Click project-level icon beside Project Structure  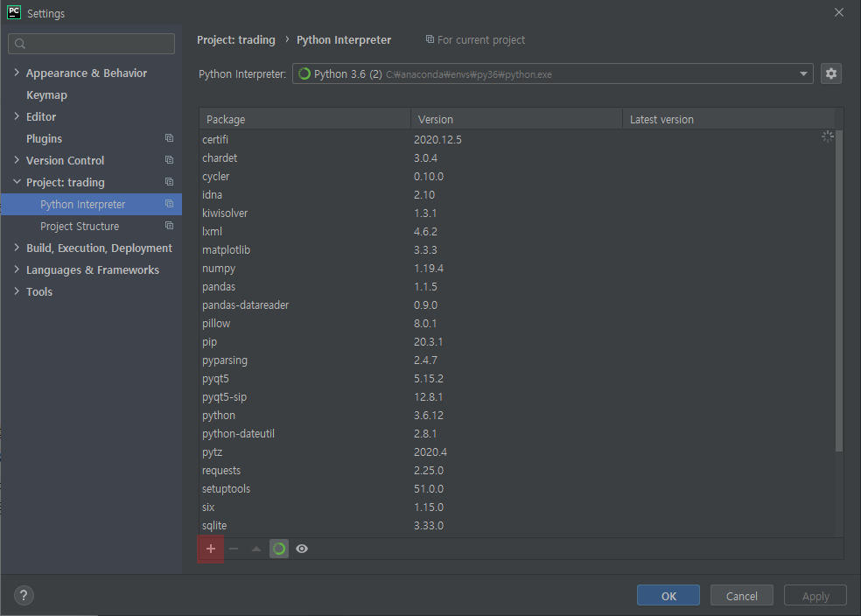click(x=169, y=227)
